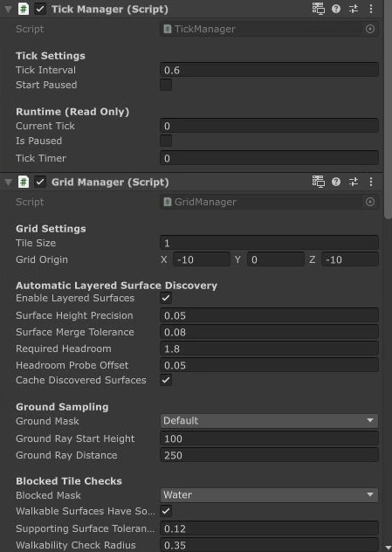Toggle Walkable Surfaces Have Solid checkbox
Viewport: 392px width, 552px height.
pos(166,511)
